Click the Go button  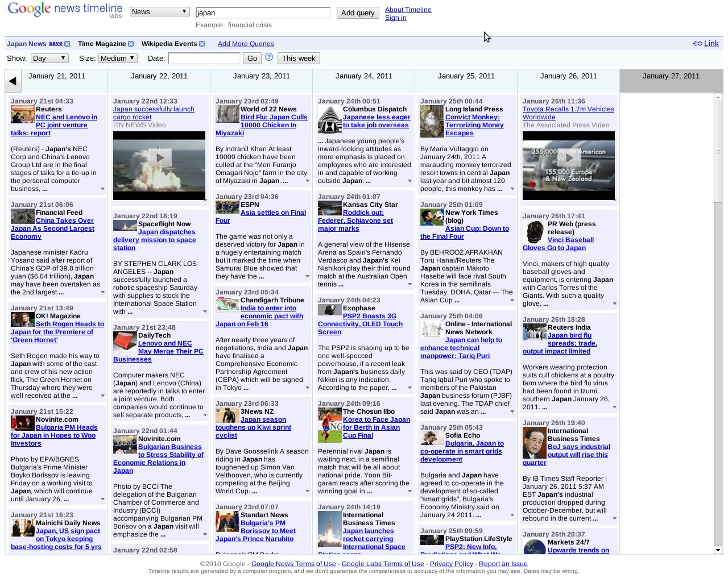coord(252,58)
